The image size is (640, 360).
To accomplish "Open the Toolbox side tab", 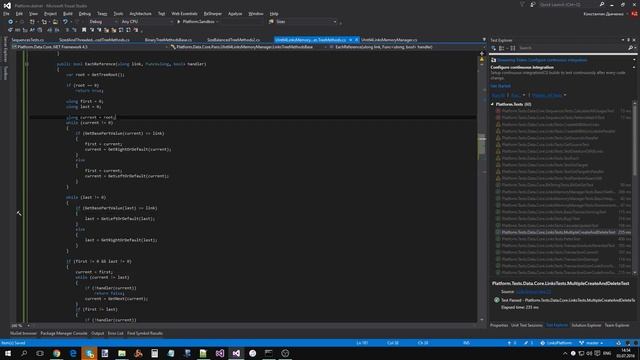I will pyautogui.click(x=5, y=73).
